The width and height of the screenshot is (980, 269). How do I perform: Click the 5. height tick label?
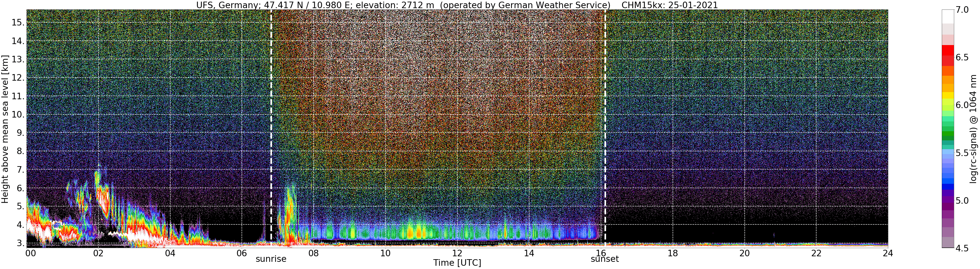[20, 206]
